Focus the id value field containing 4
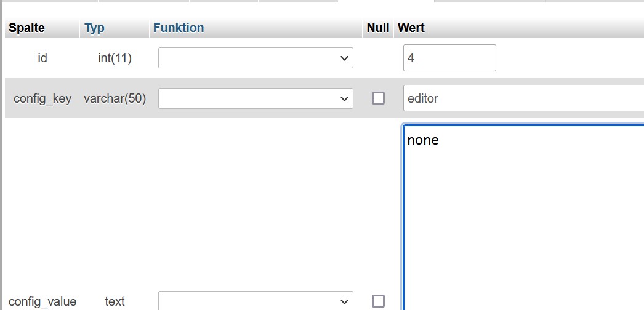The image size is (644, 310). click(449, 58)
